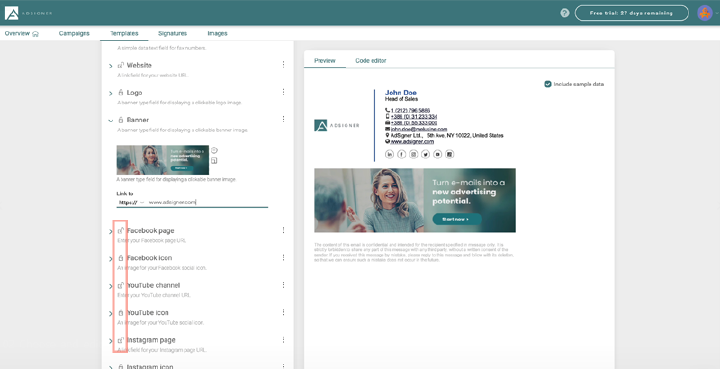This screenshot has width=720, height=369.
Task: Click the lock icon beside Facebook page
Action: 121,230
